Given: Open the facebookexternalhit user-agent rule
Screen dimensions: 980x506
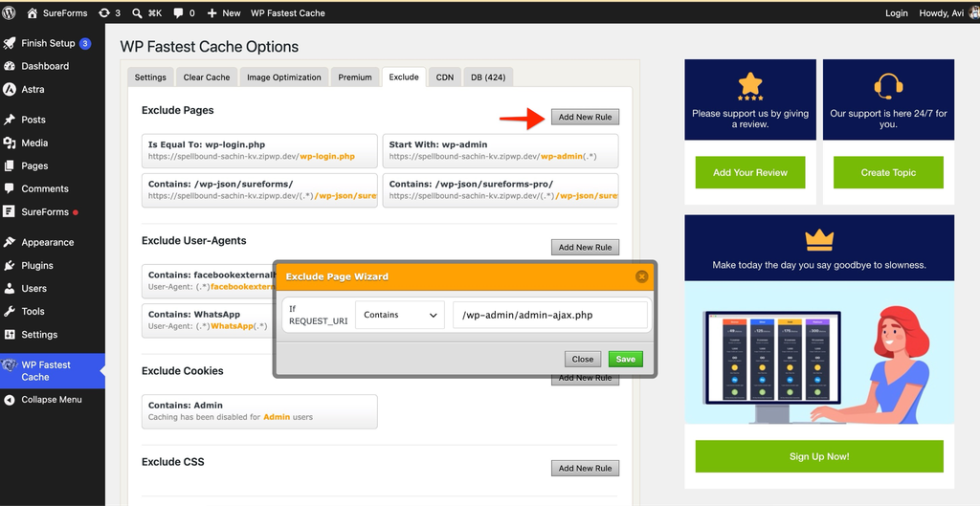Looking at the screenshot, I should tap(208, 281).
